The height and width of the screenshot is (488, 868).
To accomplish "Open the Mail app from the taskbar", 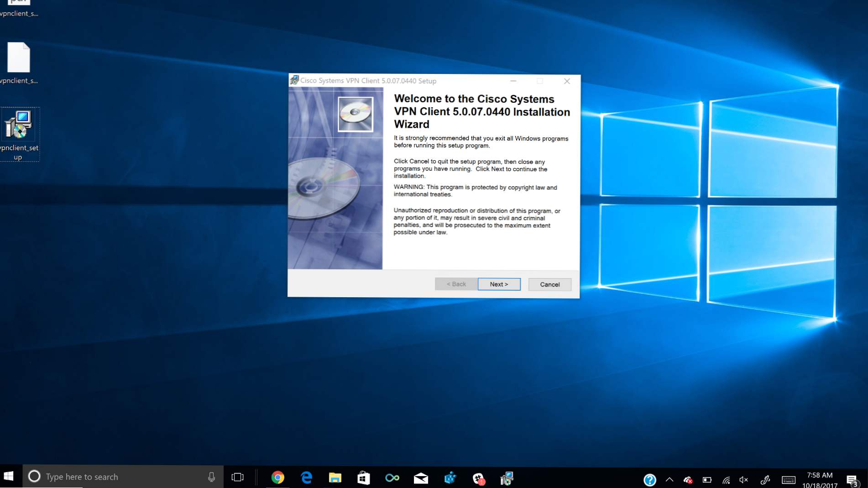I will 421,478.
